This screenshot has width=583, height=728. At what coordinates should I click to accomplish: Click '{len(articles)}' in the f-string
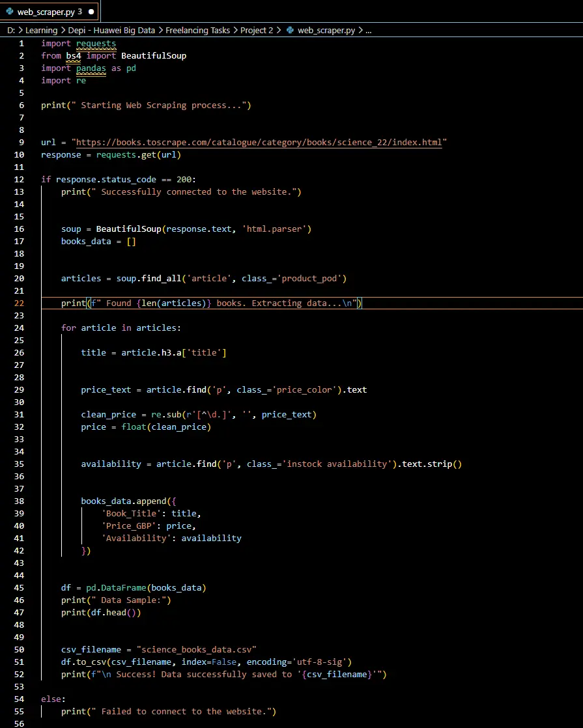click(x=174, y=303)
